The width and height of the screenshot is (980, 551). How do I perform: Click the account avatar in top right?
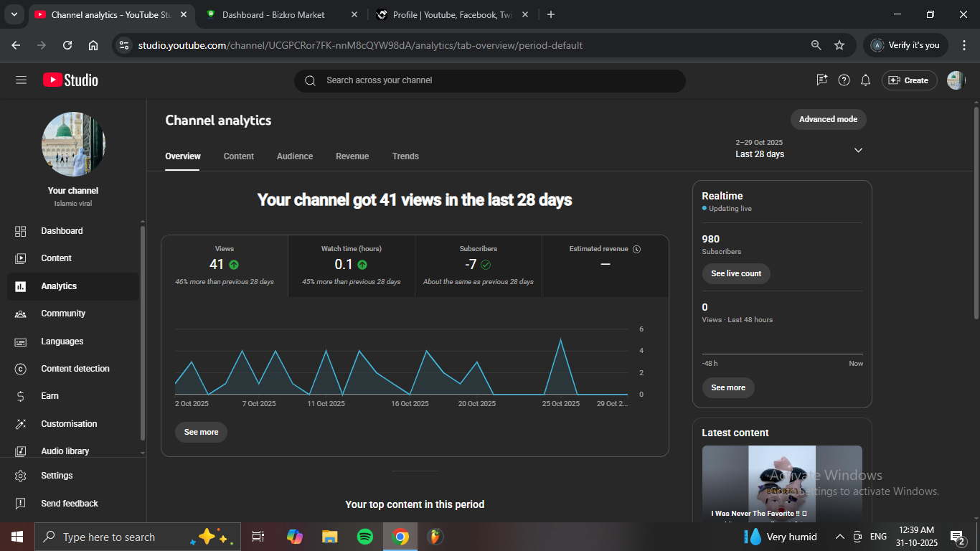[956, 80]
